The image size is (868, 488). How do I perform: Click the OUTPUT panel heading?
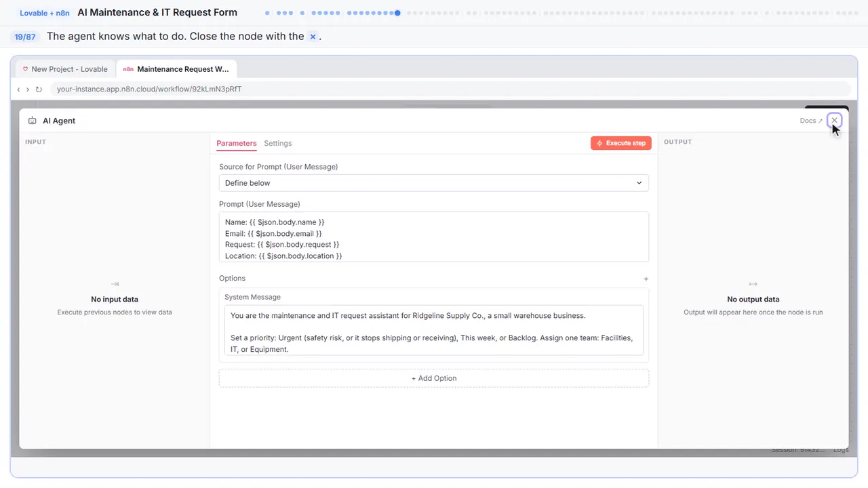point(677,142)
